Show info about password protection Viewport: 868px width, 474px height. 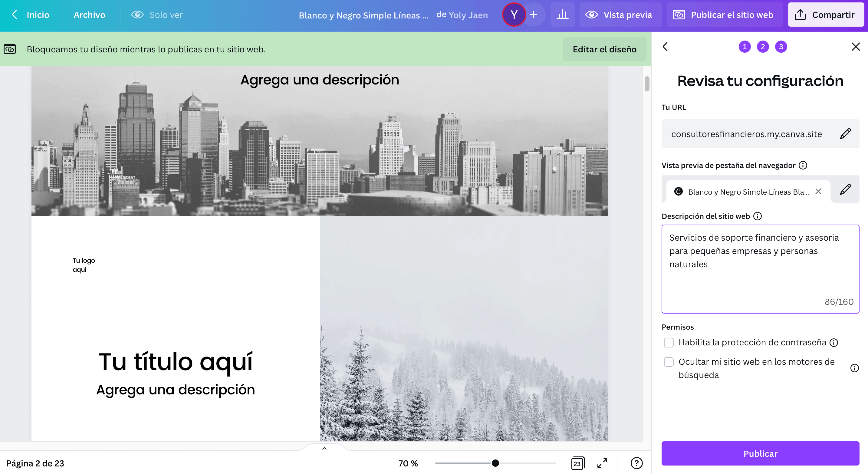pyautogui.click(x=833, y=343)
